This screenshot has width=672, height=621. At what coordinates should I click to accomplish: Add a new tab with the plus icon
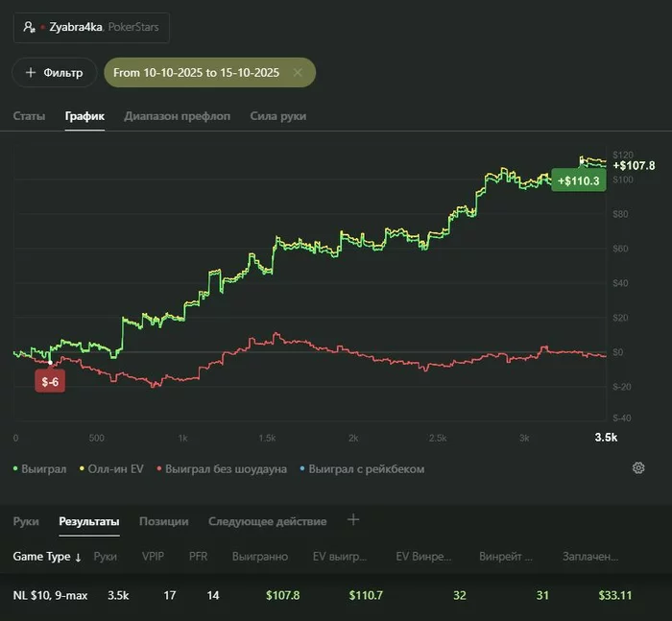pos(353,520)
